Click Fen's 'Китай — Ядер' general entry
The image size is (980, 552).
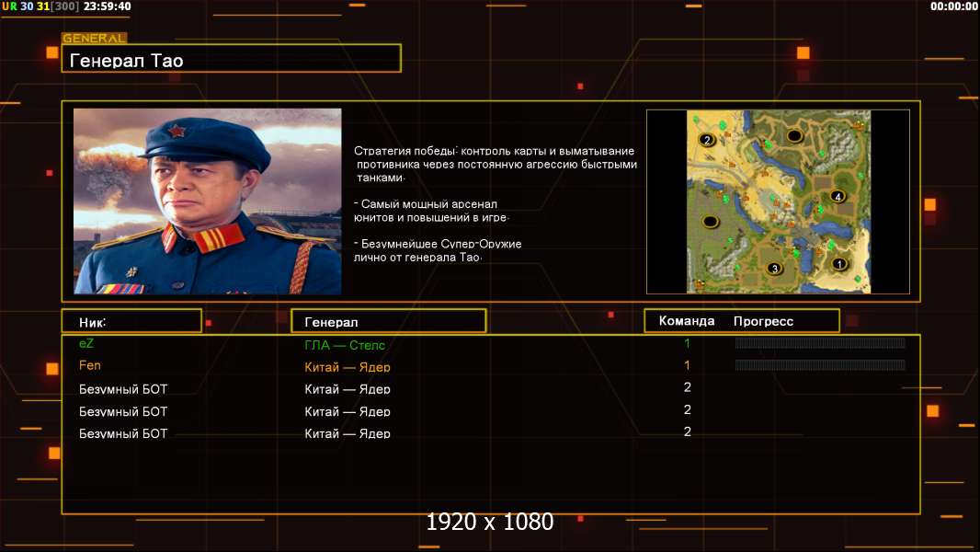347,368
